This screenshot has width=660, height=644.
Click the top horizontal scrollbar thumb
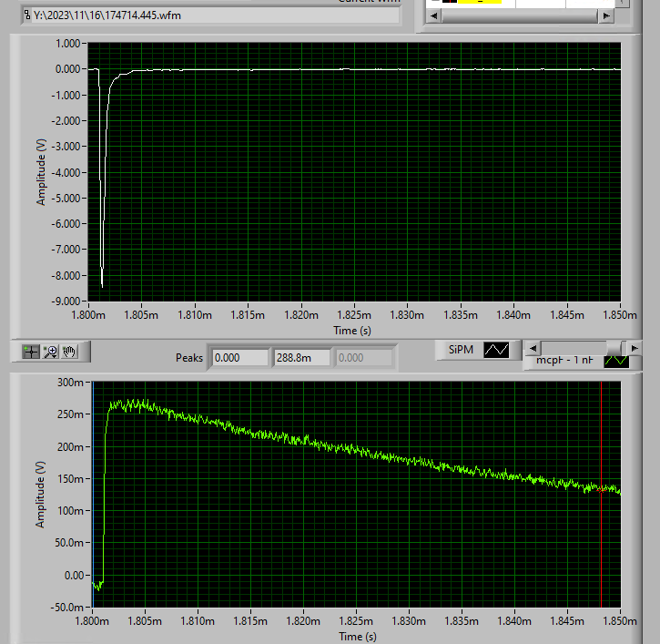[x=520, y=16]
